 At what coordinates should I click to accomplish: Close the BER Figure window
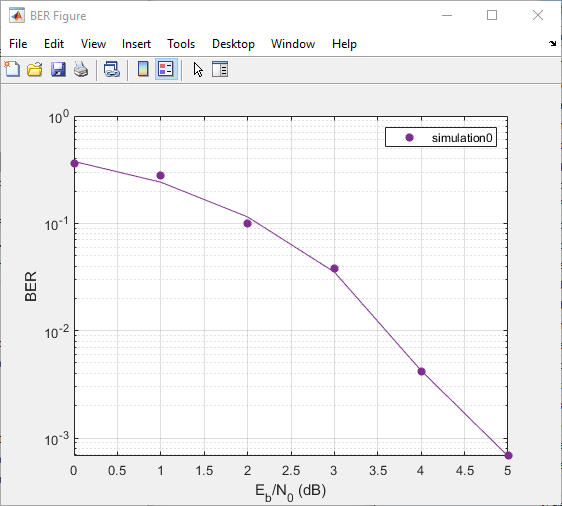click(x=538, y=15)
